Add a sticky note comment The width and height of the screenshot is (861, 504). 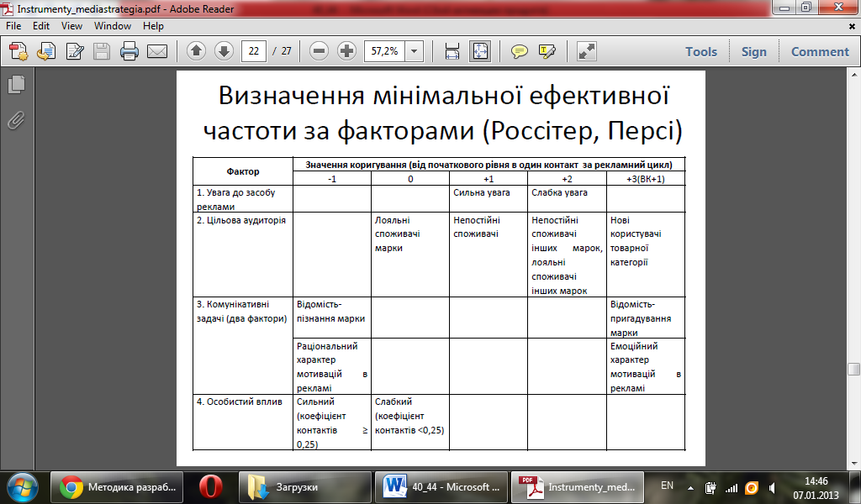click(520, 51)
